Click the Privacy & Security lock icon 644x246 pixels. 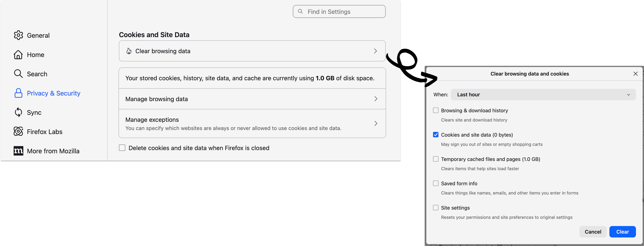(18, 93)
